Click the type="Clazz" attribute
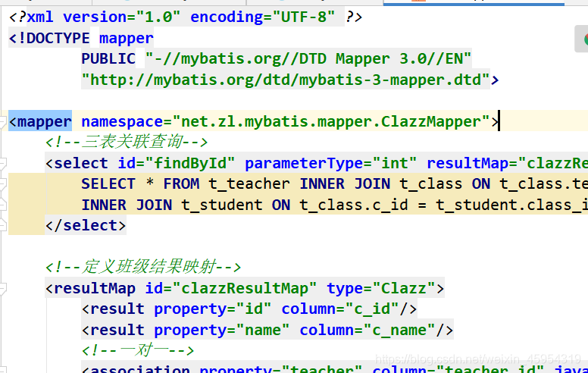 pyautogui.click(x=380, y=288)
